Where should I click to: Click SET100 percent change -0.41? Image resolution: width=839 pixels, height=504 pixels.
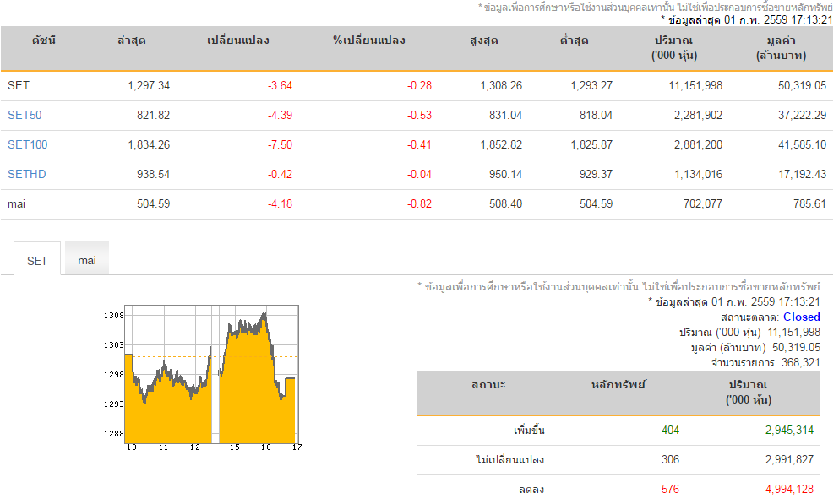419,144
